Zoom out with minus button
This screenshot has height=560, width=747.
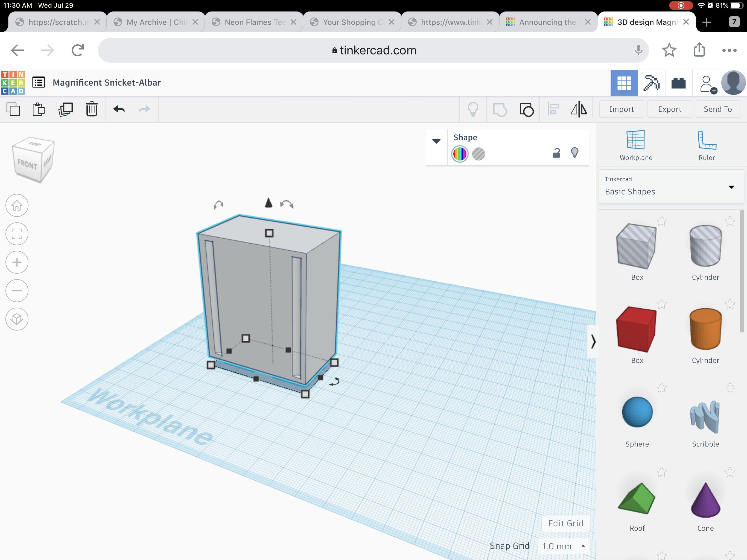(x=17, y=290)
